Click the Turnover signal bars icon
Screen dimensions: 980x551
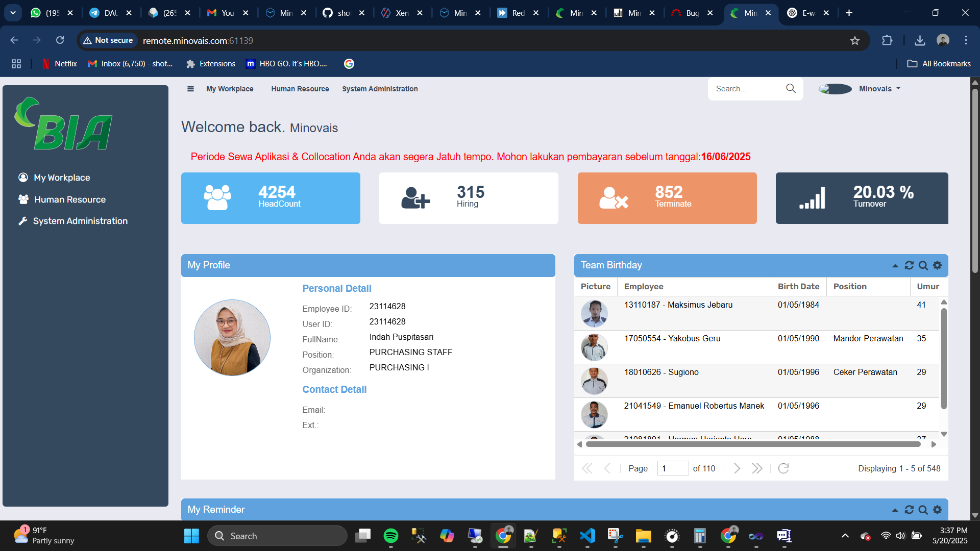pyautogui.click(x=812, y=198)
